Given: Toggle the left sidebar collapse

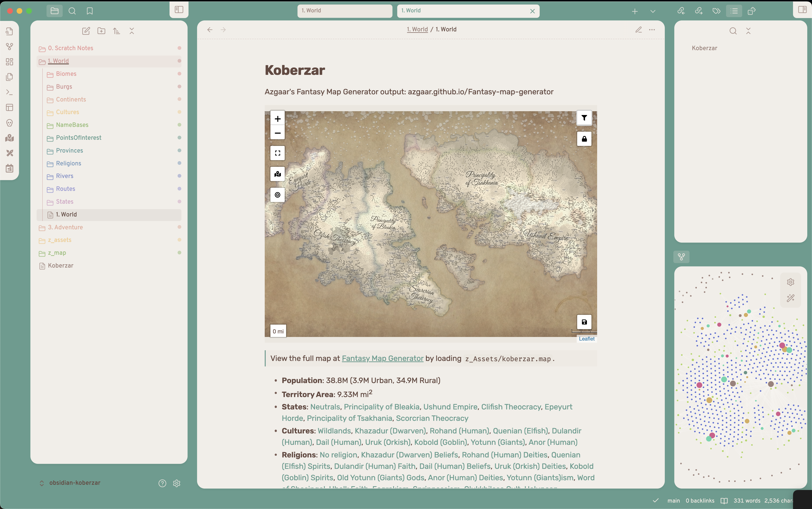Looking at the screenshot, I should (x=179, y=10).
